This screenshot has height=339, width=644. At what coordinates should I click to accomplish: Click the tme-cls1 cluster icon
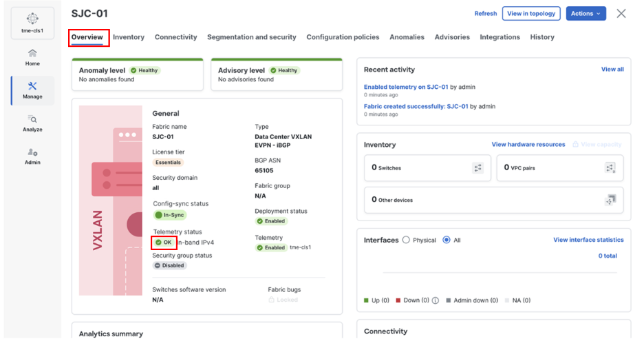pyautogui.click(x=32, y=19)
